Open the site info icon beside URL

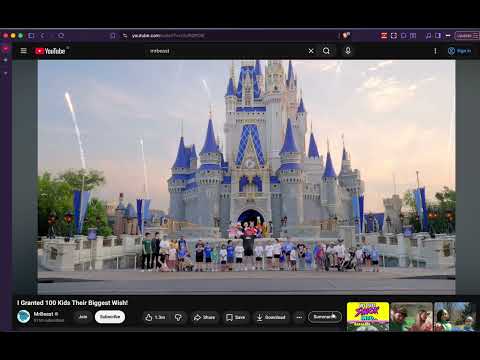click(125, 36)
